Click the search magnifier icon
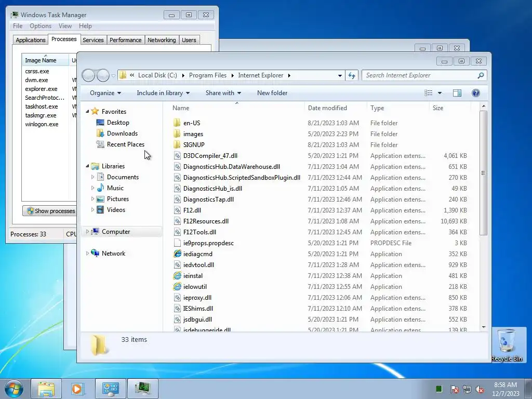 481,75
